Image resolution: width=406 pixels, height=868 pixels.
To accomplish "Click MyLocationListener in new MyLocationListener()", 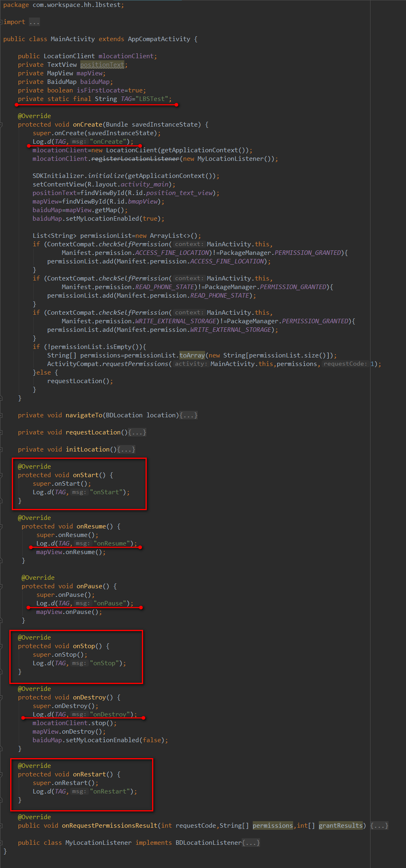I will coord(231,159).
